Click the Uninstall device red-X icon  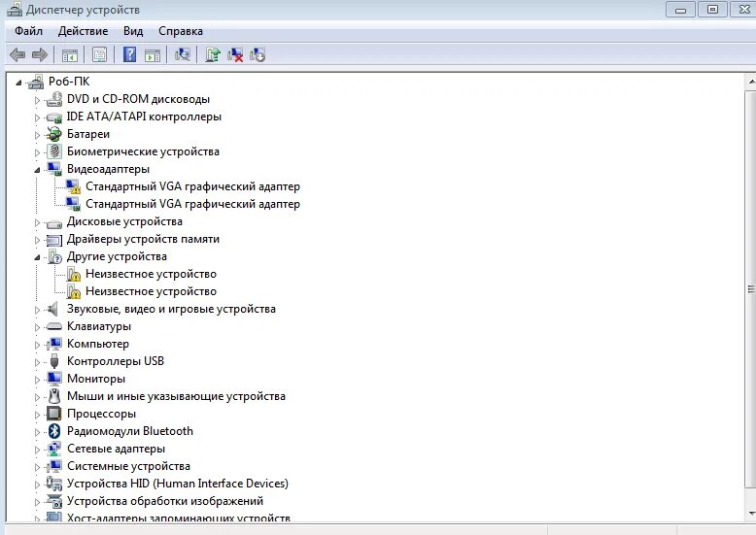pyautogui.click(x=235, y=54)
